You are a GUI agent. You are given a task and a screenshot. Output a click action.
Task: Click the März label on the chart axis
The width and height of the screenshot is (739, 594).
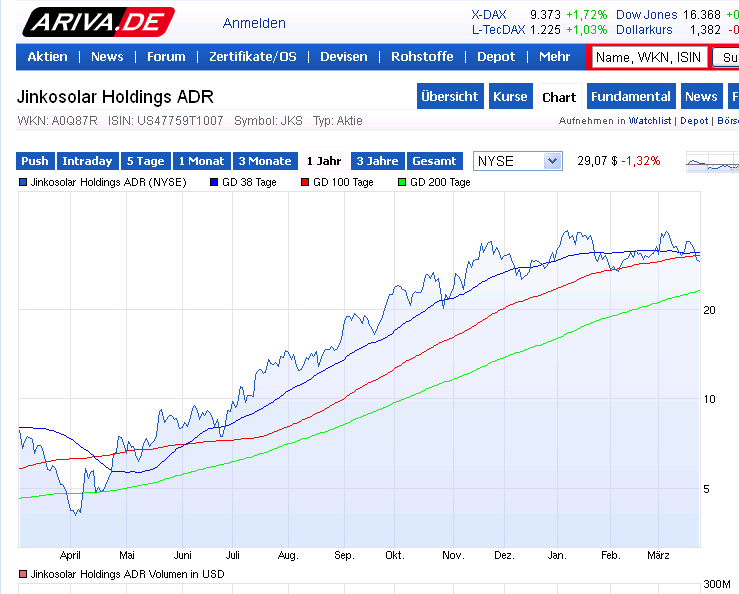click(658, 555)
